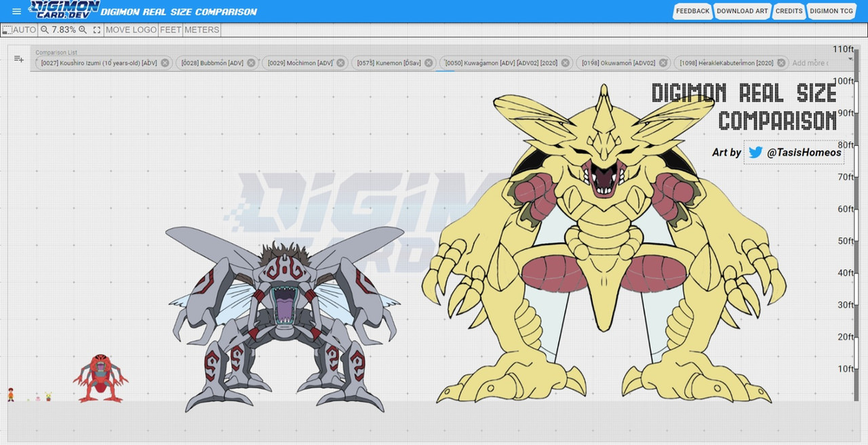Screen dimensions: 868x445
Task: Remove Kunemon chip from comparison
Action: click(x=429, y=63)
